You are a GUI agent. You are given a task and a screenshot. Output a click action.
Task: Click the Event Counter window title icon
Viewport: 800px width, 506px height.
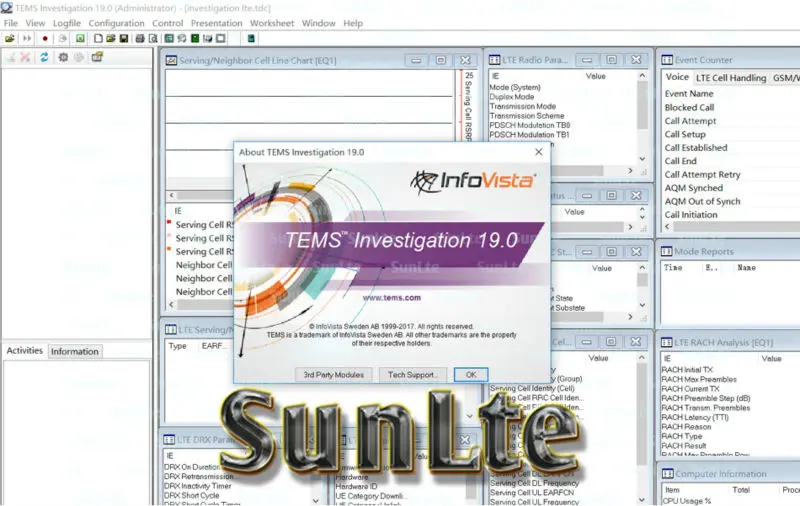(x=667, y=60)
